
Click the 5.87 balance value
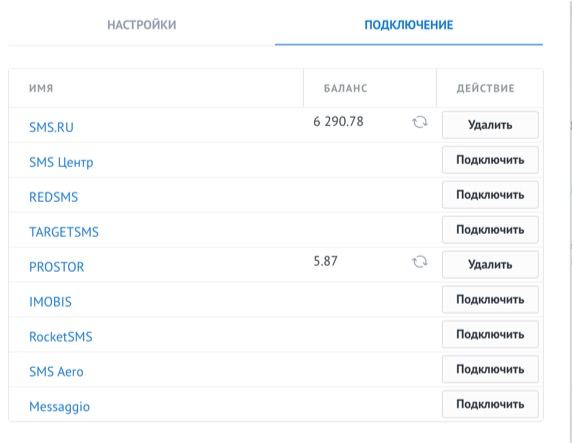[x=325, y=261]
